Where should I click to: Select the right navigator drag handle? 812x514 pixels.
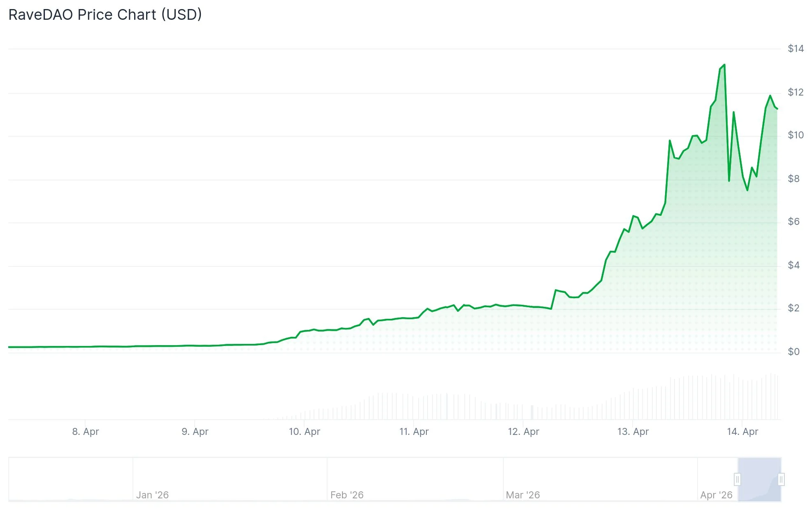pos(782,480)
